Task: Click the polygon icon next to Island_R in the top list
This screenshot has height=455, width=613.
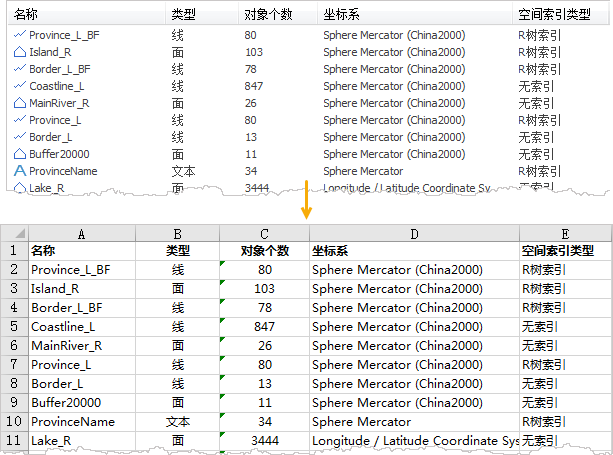Action: pyautogui.click(x=19, y=51)
